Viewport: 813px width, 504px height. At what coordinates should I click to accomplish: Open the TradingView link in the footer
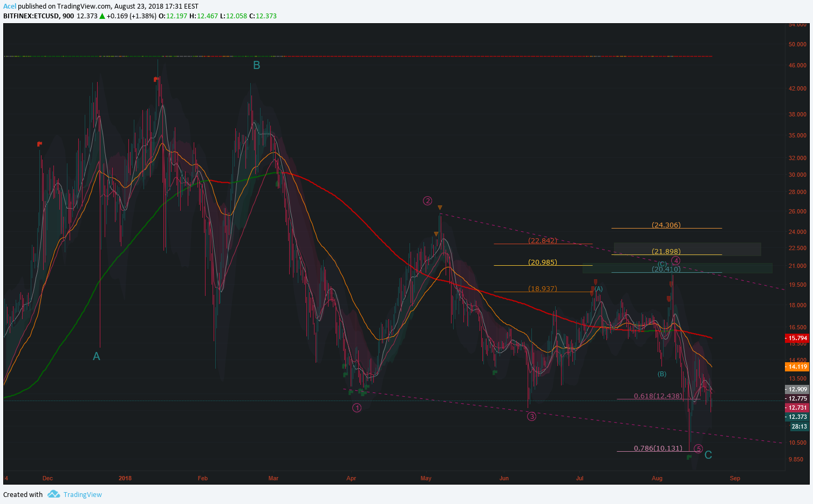(83, 494)
